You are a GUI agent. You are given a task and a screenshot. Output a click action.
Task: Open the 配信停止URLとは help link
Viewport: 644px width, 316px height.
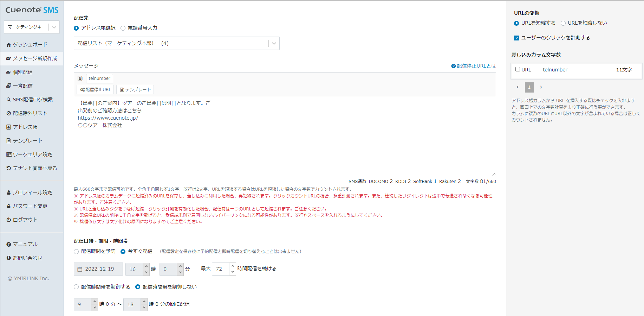[x=474, y=66]
